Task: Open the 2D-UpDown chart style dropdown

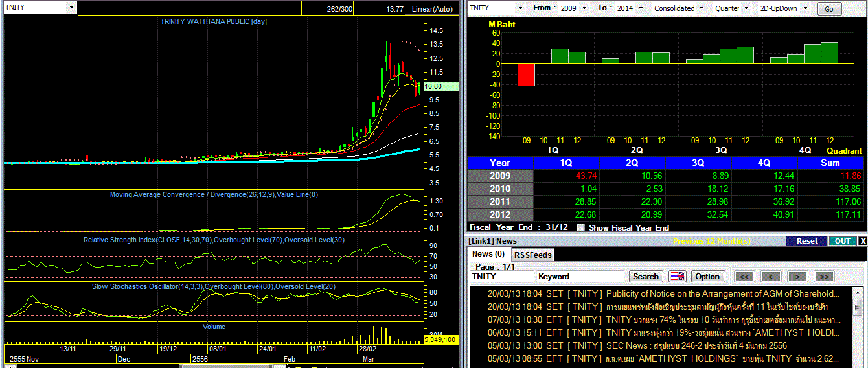Action: click(x=806, y=8)
